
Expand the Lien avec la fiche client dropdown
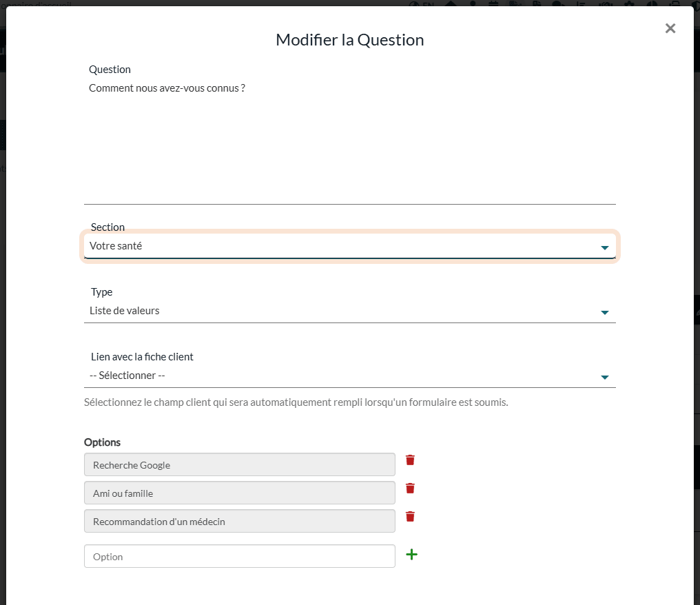[x=350, y=376]
